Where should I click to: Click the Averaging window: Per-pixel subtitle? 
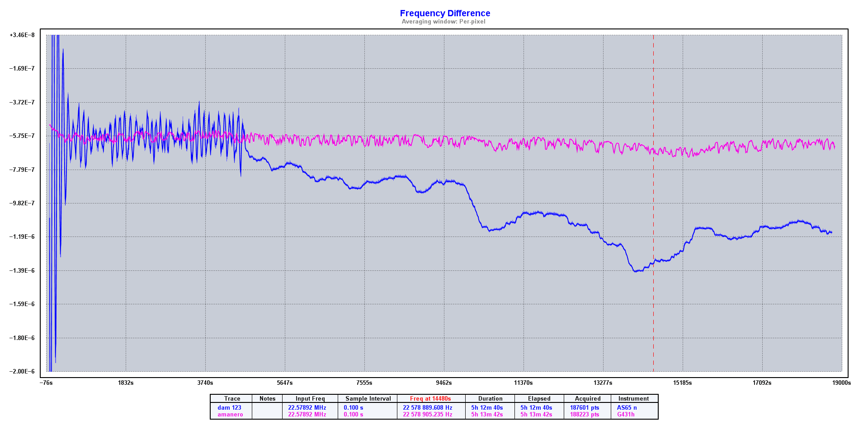(x=443, y=22)
